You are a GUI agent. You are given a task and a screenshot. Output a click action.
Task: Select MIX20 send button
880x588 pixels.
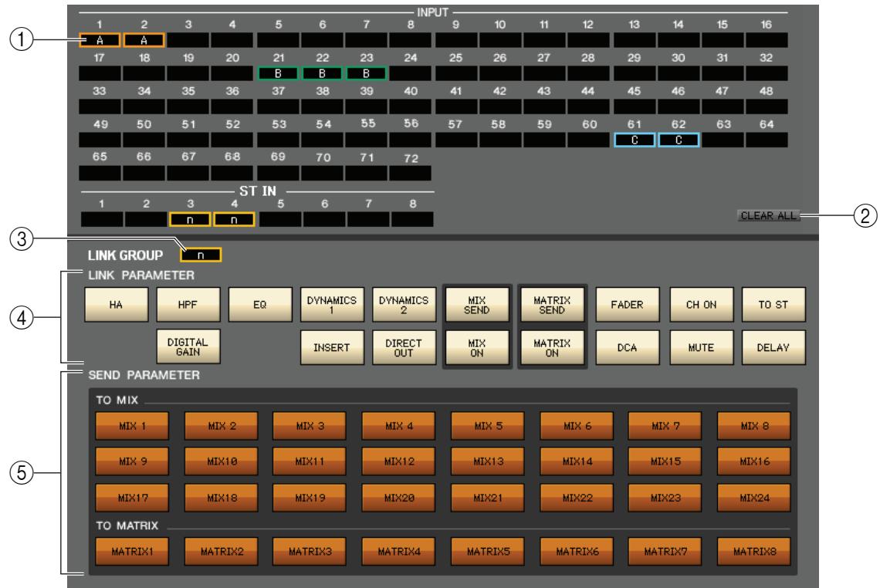coord(399,498)
